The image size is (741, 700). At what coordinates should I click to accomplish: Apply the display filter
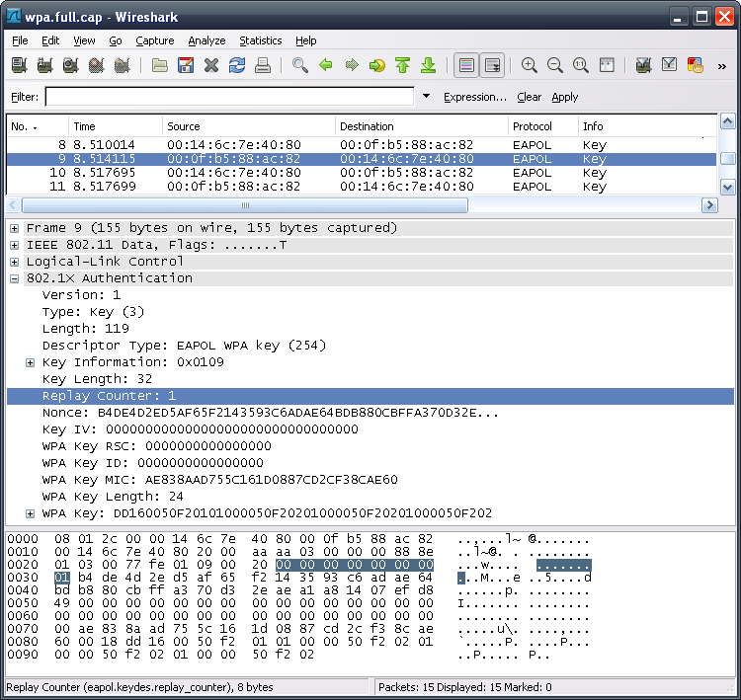click(565, 97)
